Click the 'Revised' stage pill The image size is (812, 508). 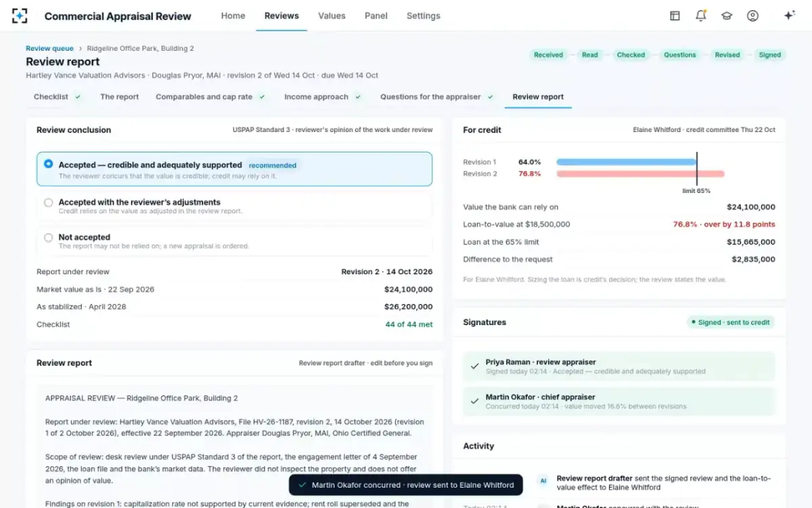click(727, 55)
